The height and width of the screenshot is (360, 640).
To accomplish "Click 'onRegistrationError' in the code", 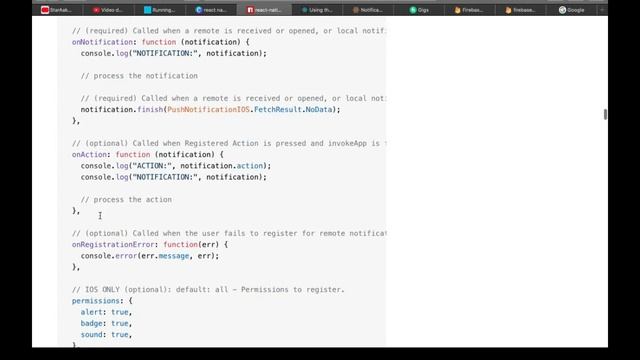I will [x=113, y=244].
